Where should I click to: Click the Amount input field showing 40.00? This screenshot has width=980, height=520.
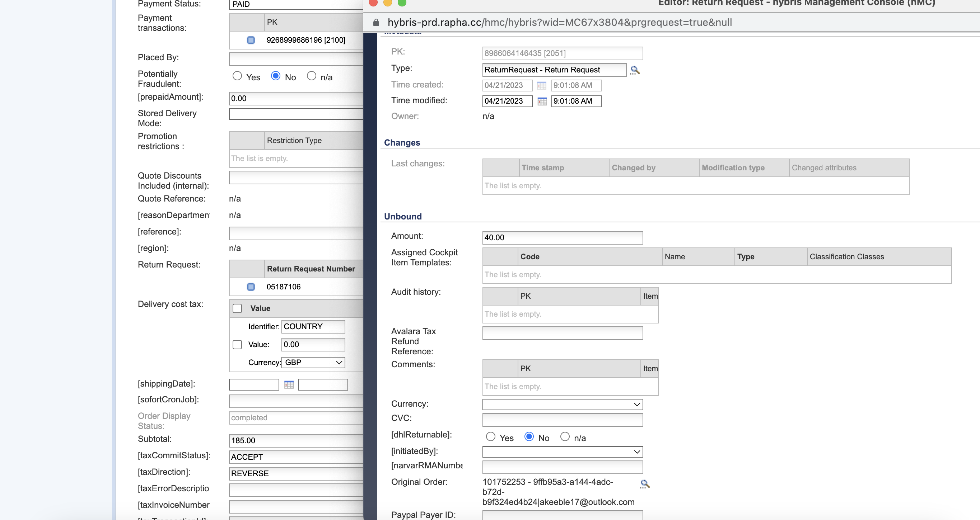(x=562, y=237)
